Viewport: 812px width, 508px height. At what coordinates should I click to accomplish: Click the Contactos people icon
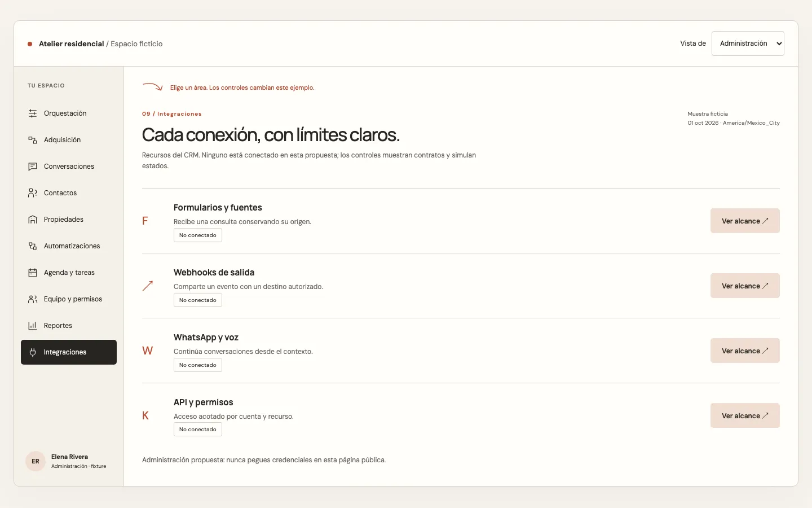tap(33, 193)
